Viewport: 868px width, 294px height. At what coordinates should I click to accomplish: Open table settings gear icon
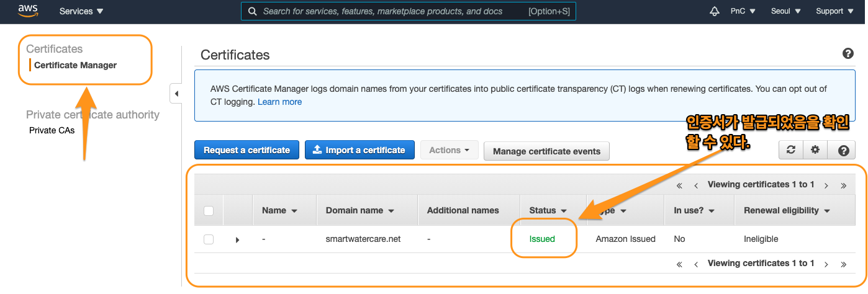[x=815, y=150]
